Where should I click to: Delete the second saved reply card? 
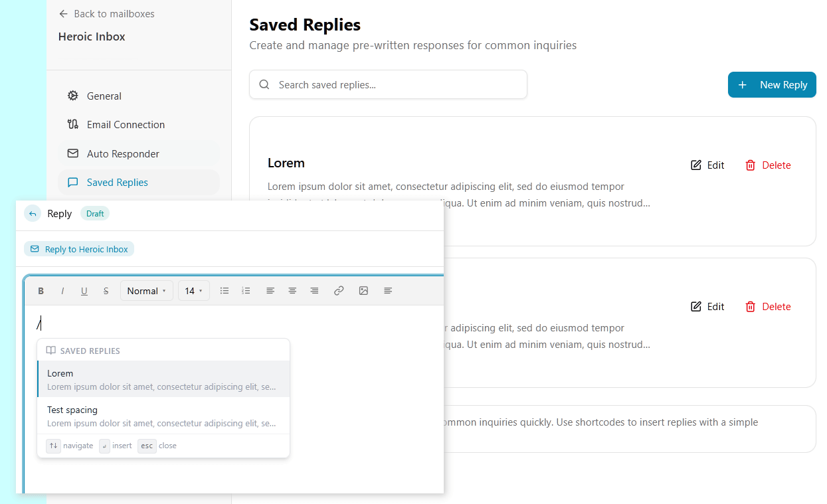[x=768, y=306]
